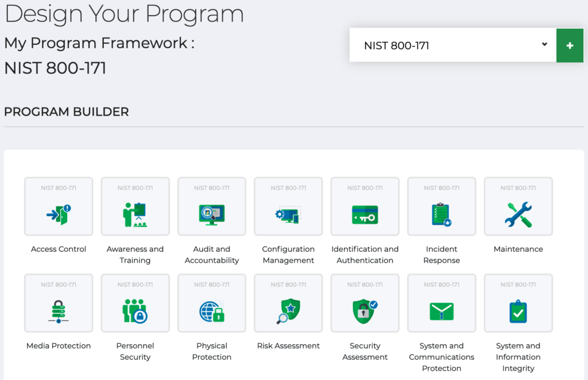
Task: Click the green plus add framework button
Action: click(570, 45)
